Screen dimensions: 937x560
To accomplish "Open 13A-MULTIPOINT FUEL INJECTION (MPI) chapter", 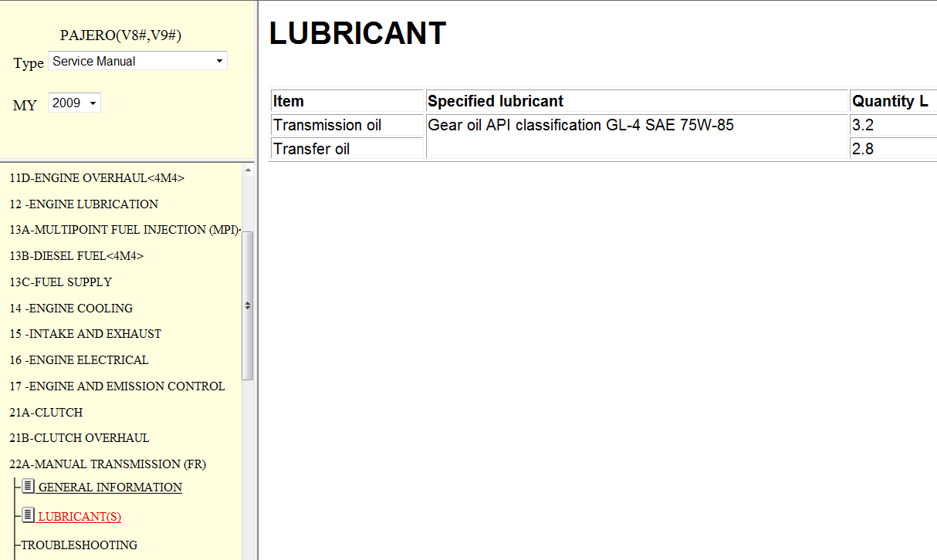I will 123,230.
